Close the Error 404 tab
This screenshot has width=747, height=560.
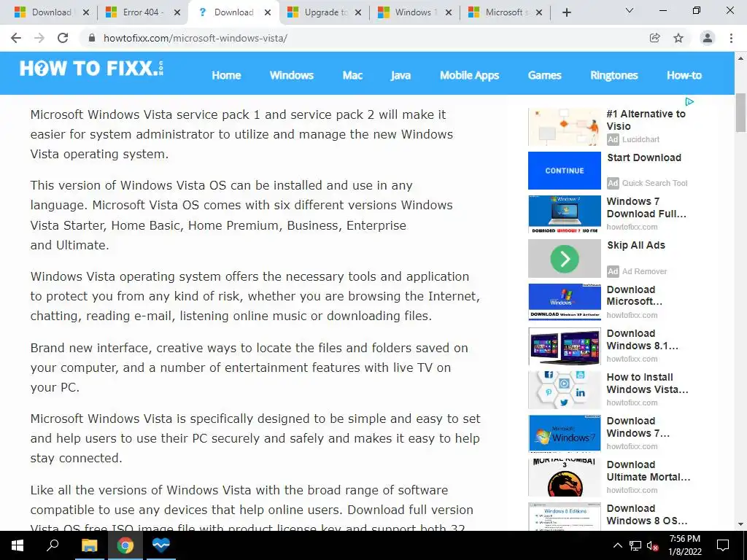coord(177,12)
